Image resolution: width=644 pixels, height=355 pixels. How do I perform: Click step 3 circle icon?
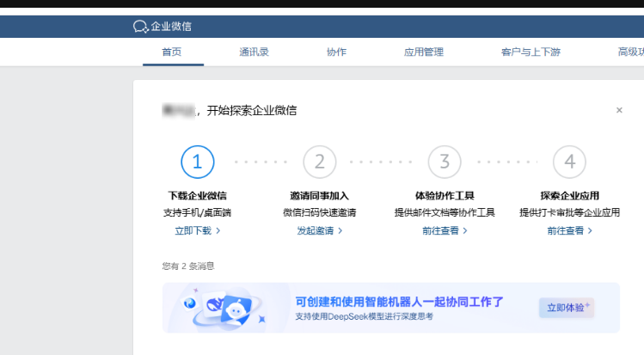coord(445,162)
